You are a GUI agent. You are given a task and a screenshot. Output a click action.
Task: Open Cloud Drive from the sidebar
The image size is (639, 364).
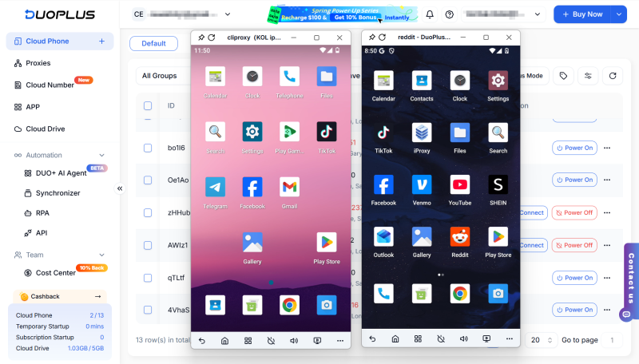point(46,129)
